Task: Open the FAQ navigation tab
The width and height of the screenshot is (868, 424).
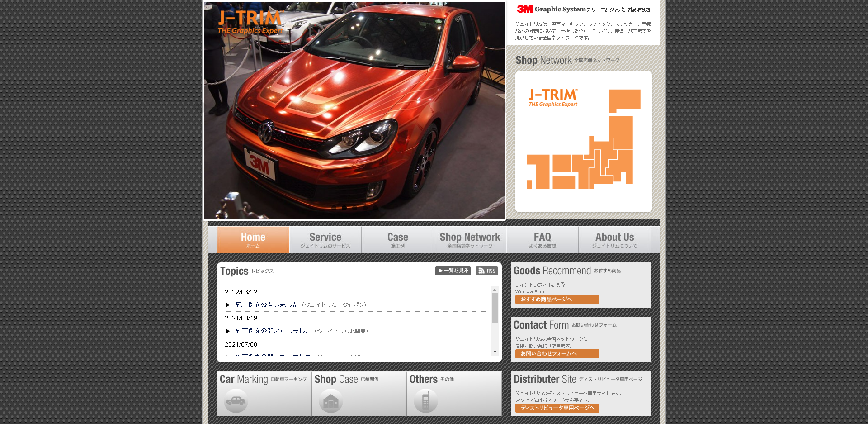Action: coord(542,240)
